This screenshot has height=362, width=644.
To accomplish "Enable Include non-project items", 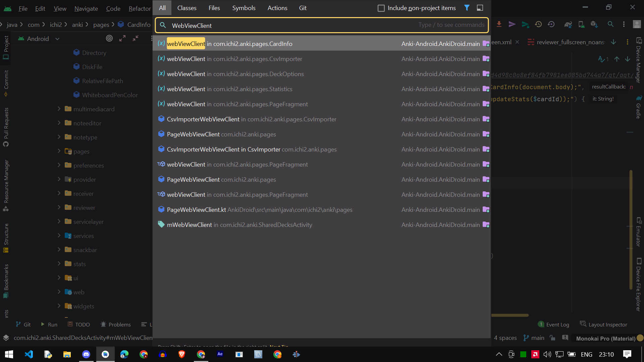I will [x=381, y=8].
